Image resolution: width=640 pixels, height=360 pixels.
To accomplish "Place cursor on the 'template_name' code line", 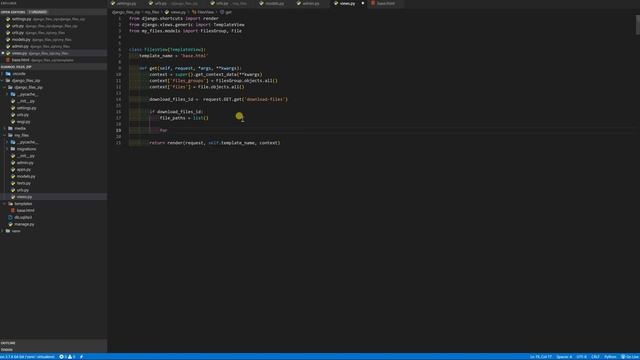I will coord(173,56).
